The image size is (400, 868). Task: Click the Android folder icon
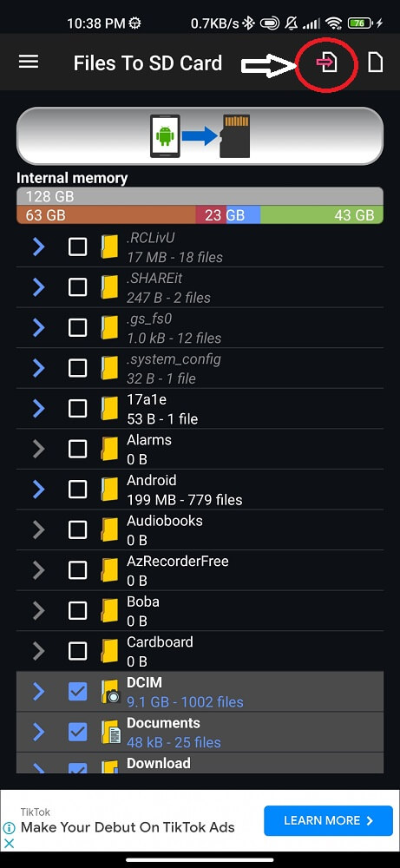[109, 490]
